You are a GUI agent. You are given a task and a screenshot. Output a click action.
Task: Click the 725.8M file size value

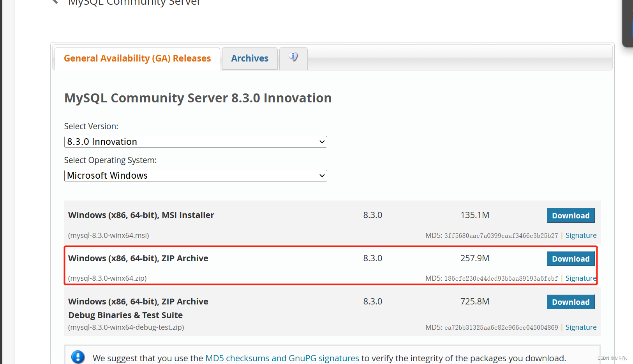click(475, 301)
